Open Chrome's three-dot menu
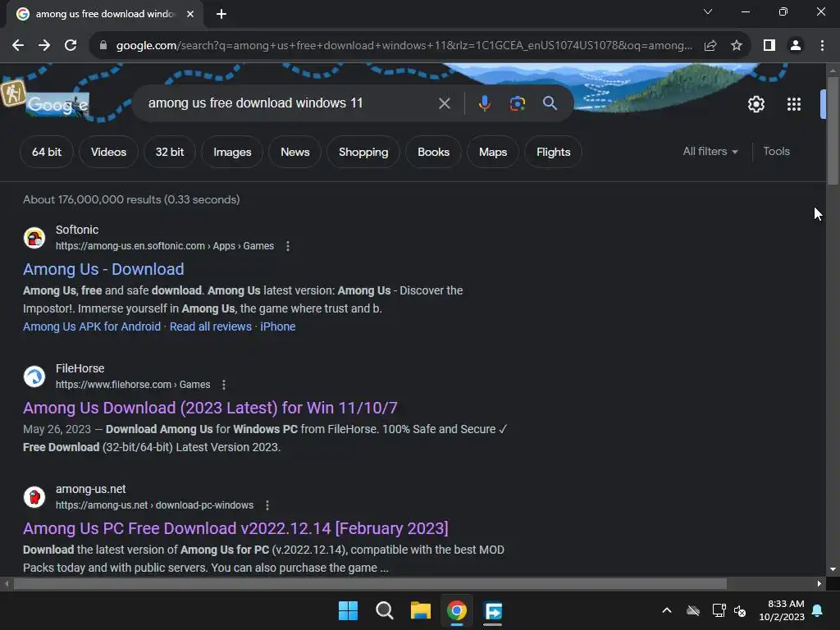Image resolution: width=840 pixels, height=630 pixels. point(822,46)
